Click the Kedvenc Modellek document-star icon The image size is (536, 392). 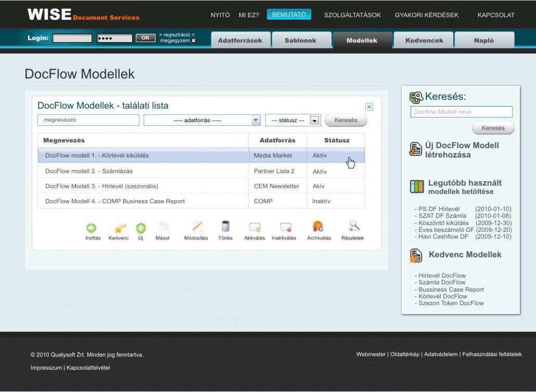pos(416,256)
